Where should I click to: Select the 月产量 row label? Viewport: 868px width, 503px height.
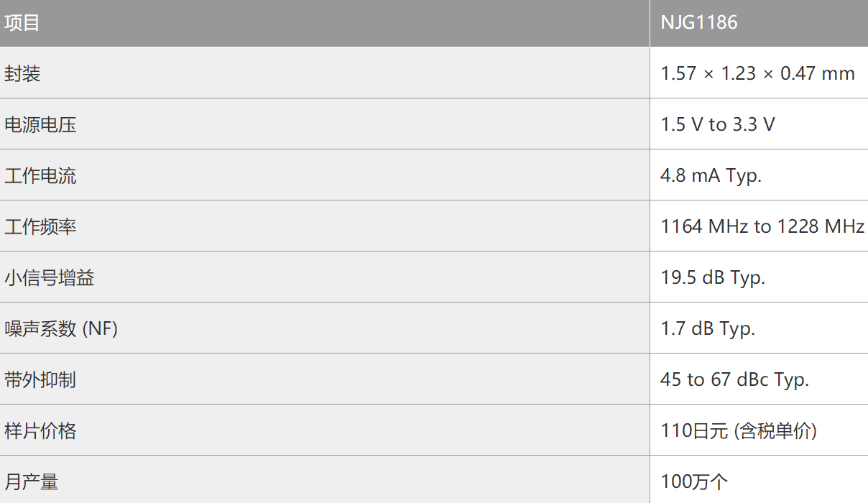tap(31, 482)
